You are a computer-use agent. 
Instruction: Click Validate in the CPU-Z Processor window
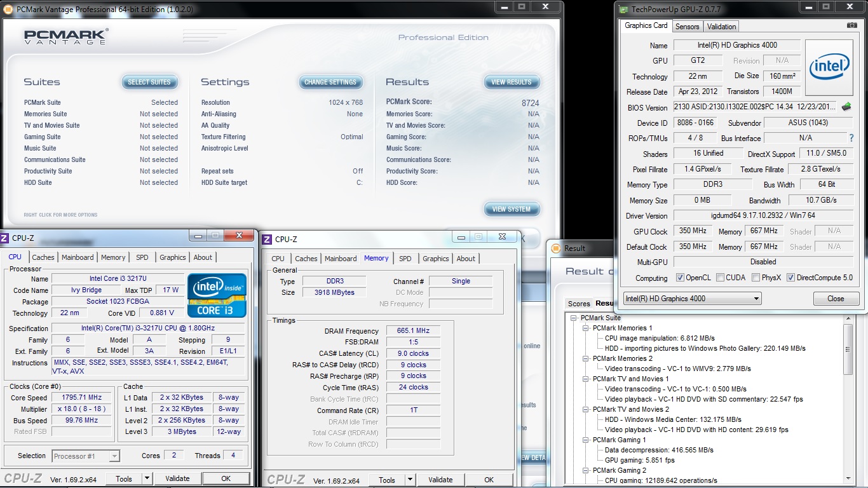[177, 478]
